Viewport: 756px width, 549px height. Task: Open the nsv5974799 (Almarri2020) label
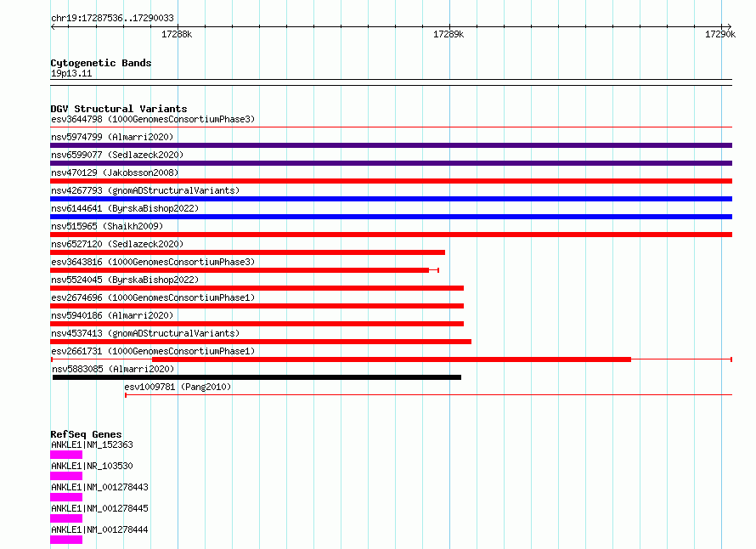point(112,137)
